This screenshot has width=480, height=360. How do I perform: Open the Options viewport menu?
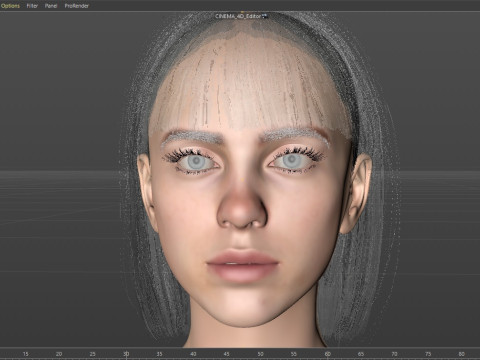click(x=10, y=6)
